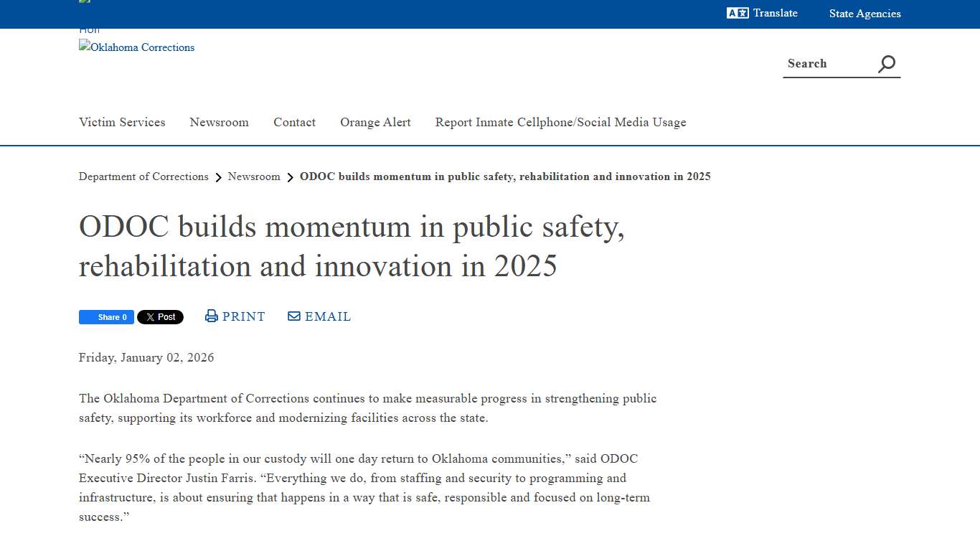
Task: Click the chevron after Department of Corrections
Action: [217, 176]
